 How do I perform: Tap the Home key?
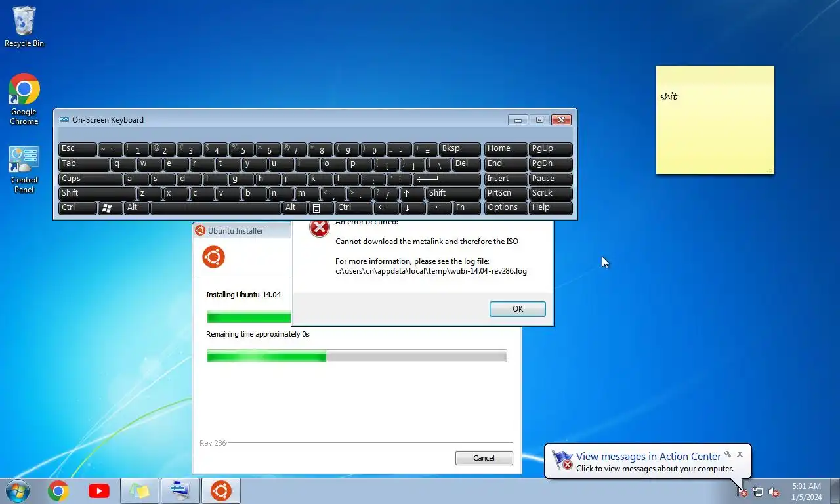click(x=506, y=150)
